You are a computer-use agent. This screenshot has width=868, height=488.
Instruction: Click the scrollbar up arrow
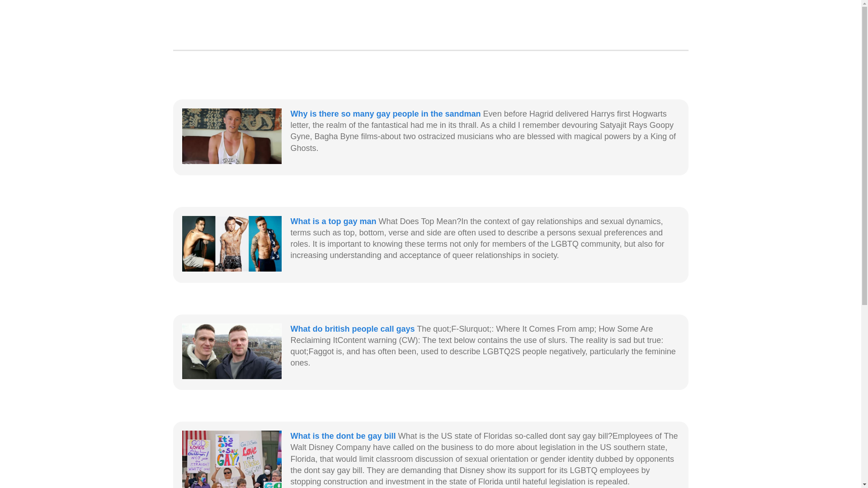click(x=864, y=4)
